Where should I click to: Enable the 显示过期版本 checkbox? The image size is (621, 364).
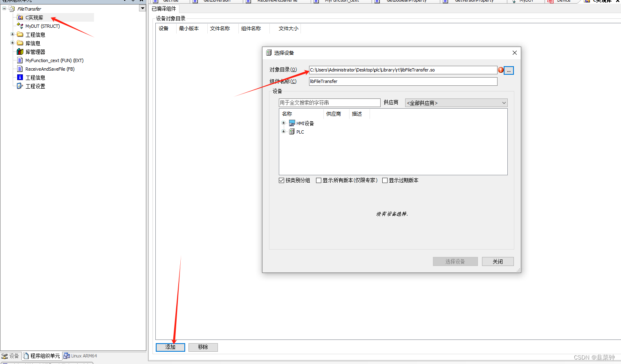(x=385, y=180)
